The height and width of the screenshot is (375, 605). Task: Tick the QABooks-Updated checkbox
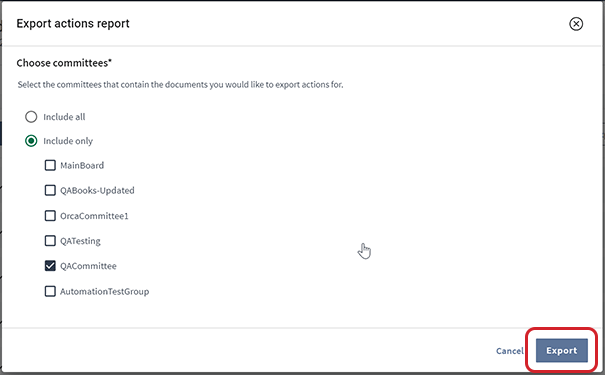coord(50,190)
